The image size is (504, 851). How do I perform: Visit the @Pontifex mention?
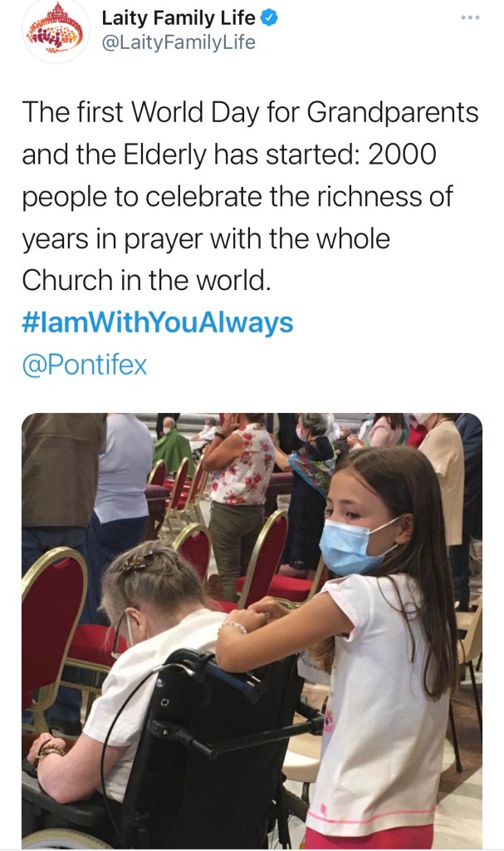[85, 365]
